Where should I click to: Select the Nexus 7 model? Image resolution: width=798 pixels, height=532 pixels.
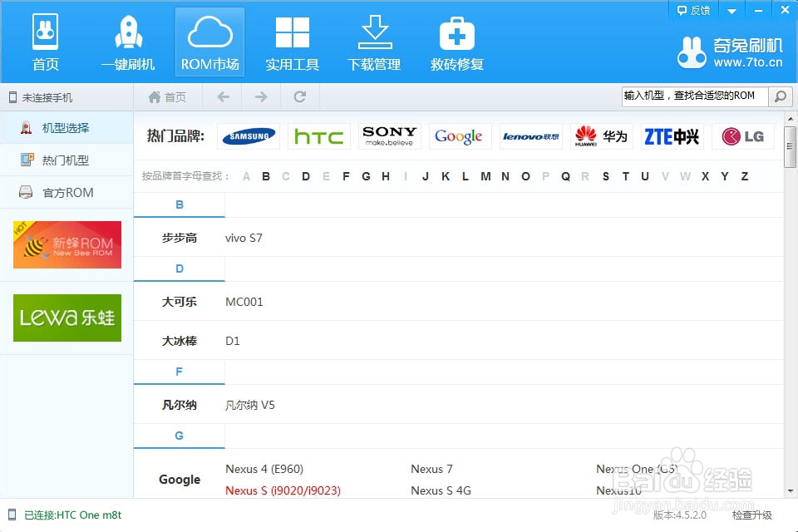tap(431, 469)
